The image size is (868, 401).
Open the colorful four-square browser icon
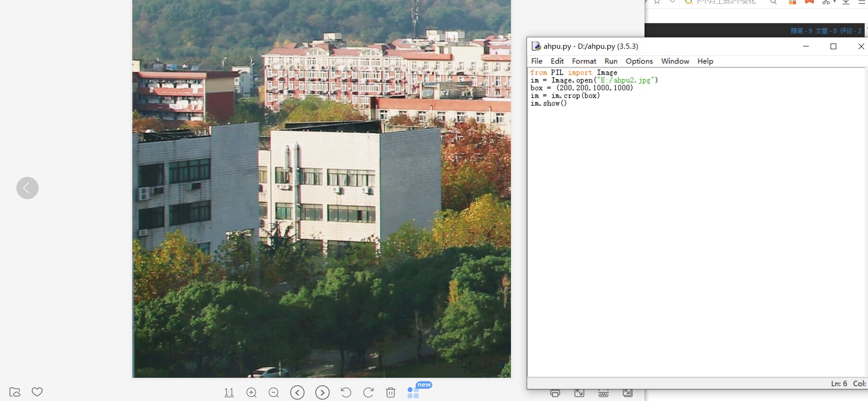tap(792, 2)
